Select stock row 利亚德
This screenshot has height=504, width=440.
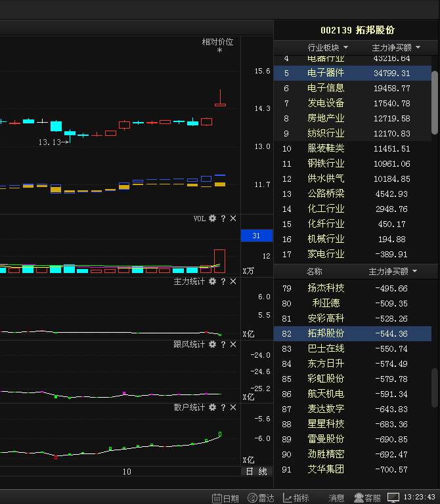pyautogui.click(x=353, y=303)
